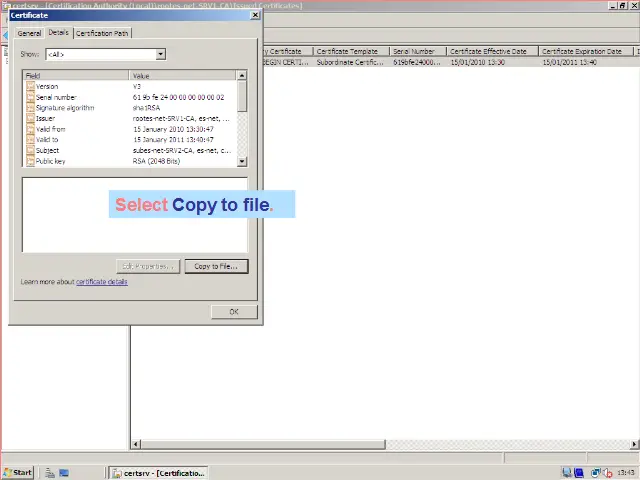Viewport: 640px width, 480px height.
Task: Select the Signature algorithm field
Action: pyautogui.click(x=65, y=108)
